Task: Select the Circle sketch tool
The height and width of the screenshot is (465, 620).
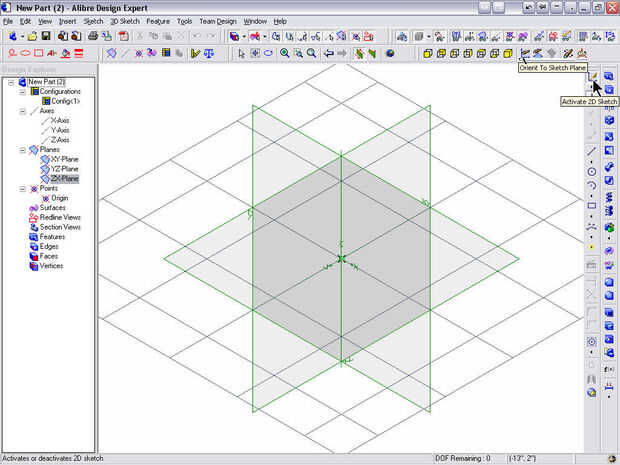Action: 592,172
